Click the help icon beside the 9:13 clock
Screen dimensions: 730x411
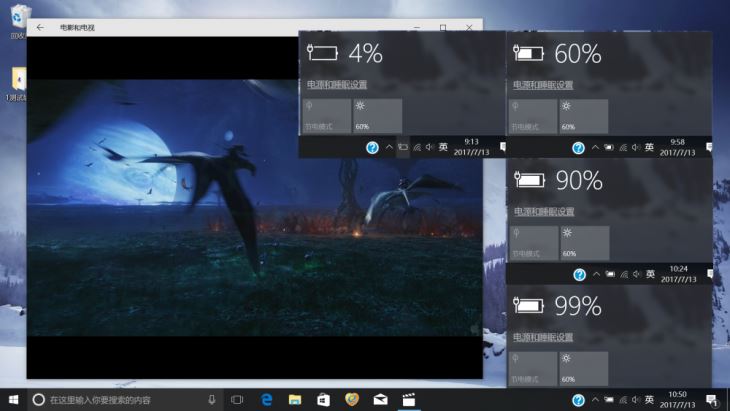click(x=372, y=148)
